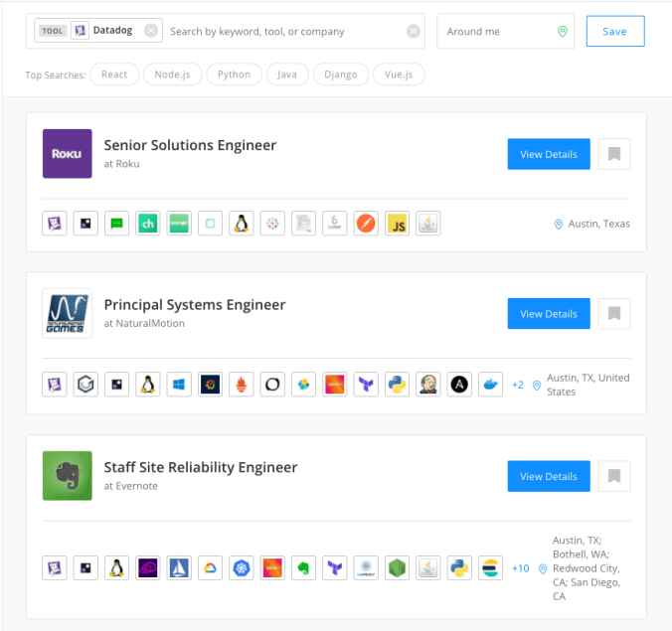Click the Splunk icon in NaturalMotion job

[335, 385]
